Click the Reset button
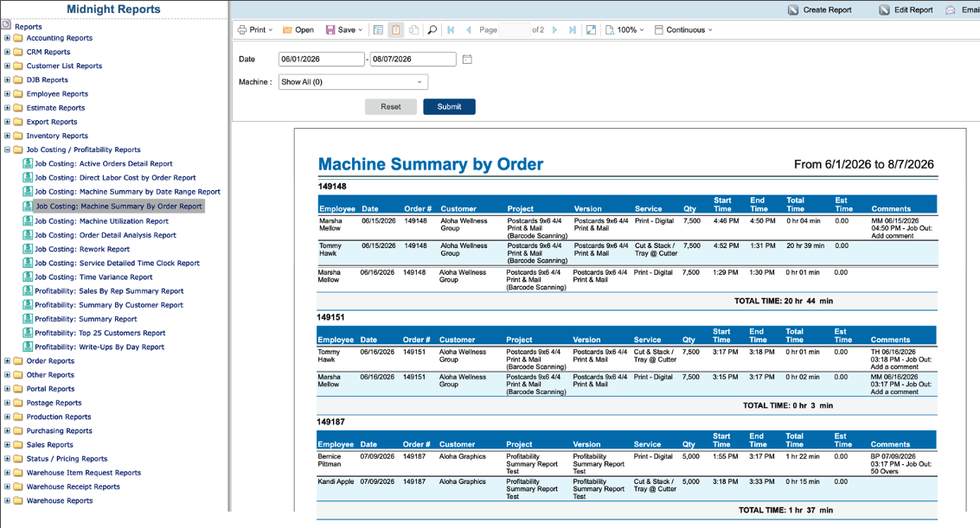 coord(391,107)
